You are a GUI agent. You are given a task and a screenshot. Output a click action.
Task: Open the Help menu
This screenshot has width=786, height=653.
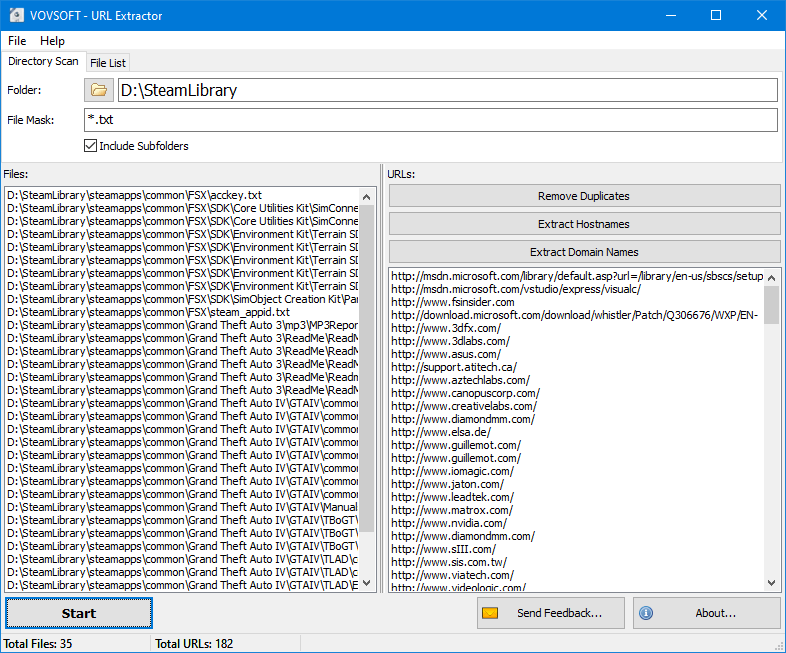click(x=52, y=41)
